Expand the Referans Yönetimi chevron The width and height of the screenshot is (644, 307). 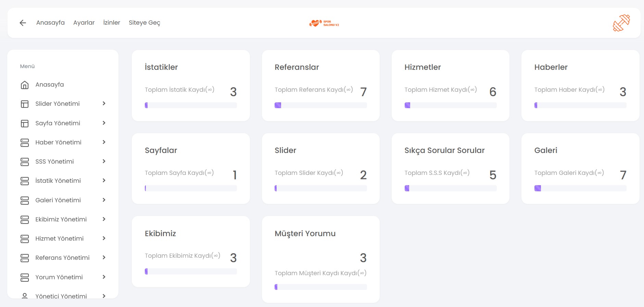point(104,257)
